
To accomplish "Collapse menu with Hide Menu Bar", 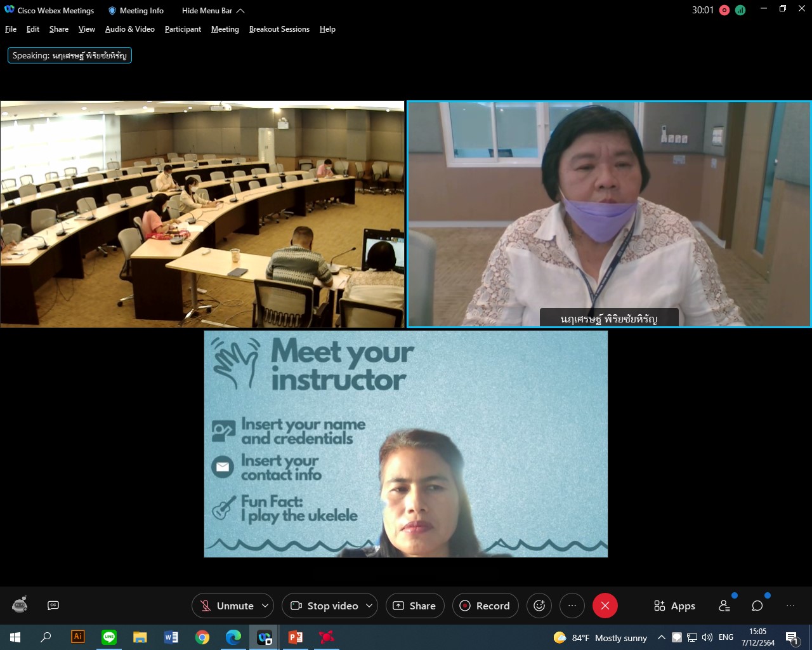I will pyautogui.click(x=213, y=11).
